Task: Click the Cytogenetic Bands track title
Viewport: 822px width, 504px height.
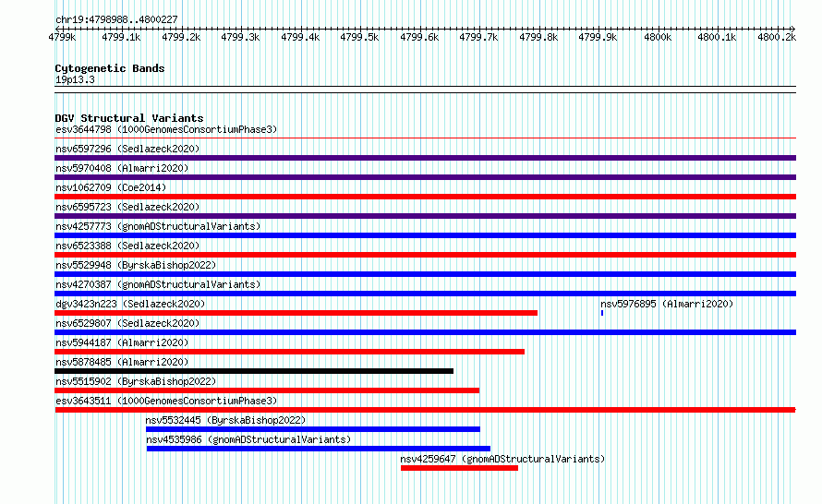Action: (110, 68)
